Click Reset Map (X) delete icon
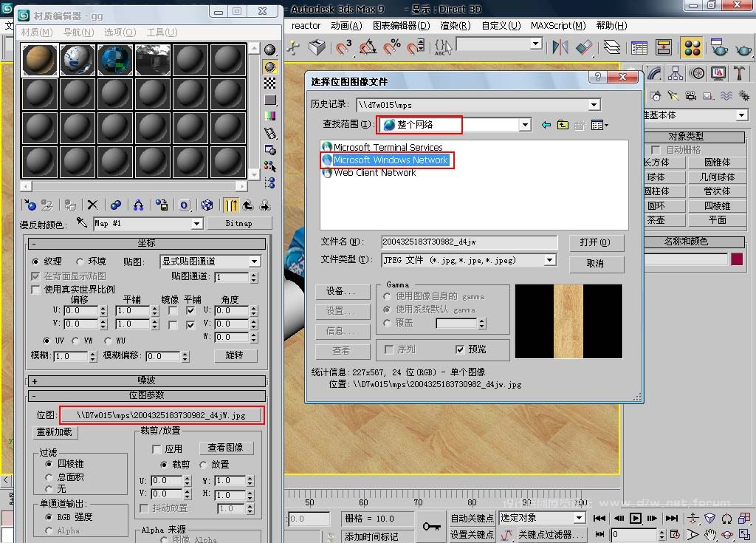The image size is (756, 543). [x=92, y=205]
